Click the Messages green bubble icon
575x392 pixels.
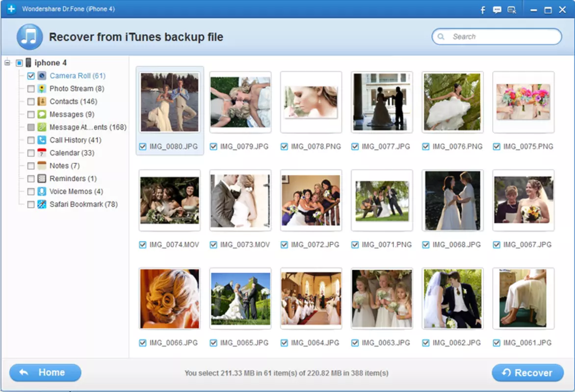pyautogui.click(x=42, y=114)
